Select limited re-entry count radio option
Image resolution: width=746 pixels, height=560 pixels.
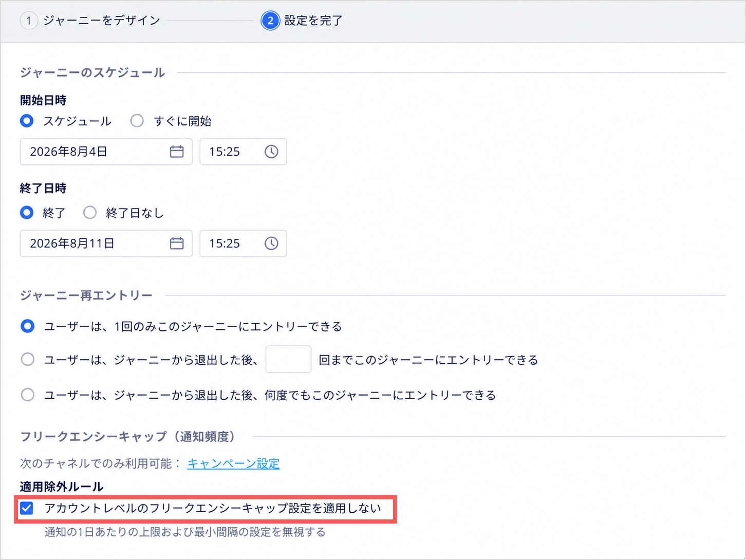pyautogui.click(x=27, y=359)
